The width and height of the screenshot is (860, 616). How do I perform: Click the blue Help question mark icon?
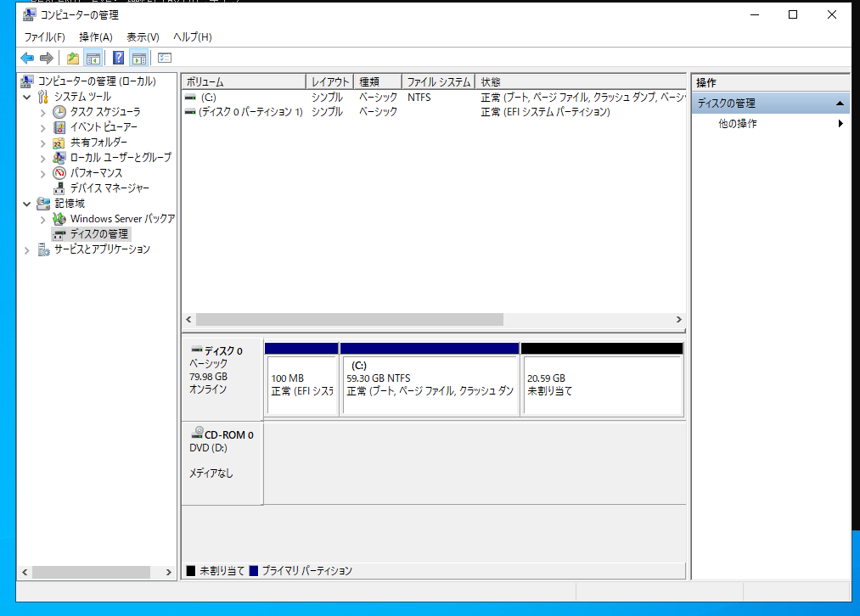coord(118,58)
